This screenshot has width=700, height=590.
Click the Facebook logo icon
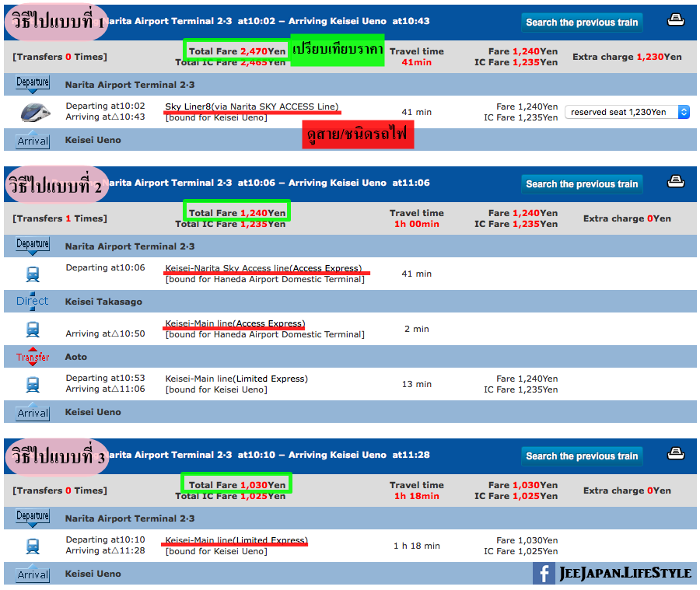(544, 573)
